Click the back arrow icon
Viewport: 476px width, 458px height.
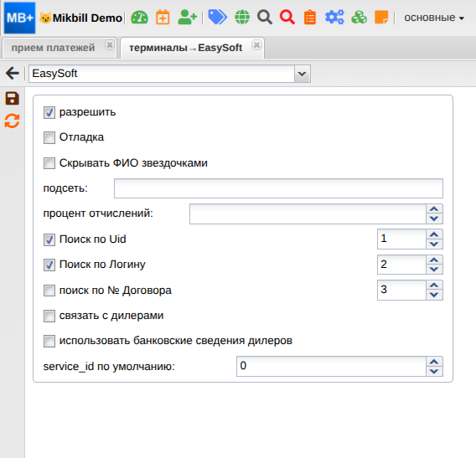click(13, 74)
